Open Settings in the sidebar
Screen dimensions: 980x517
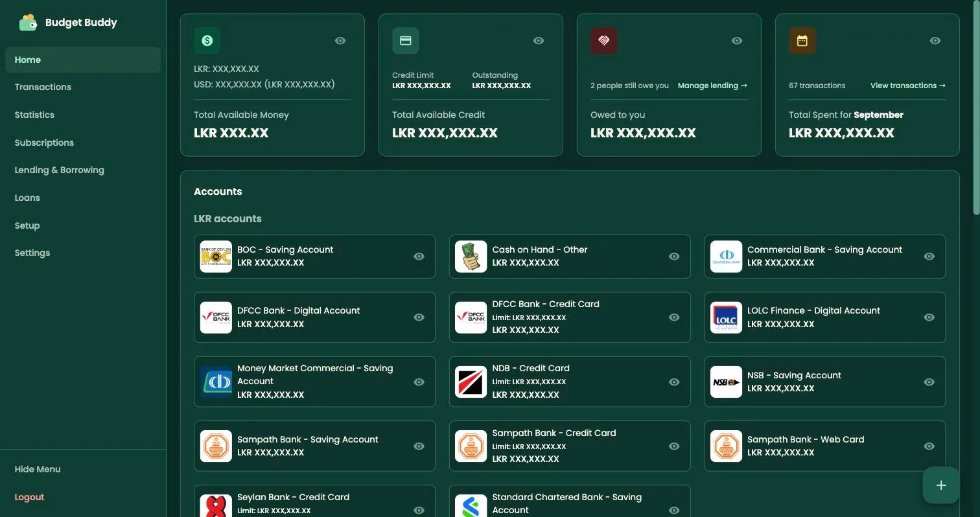click(83, 253)
